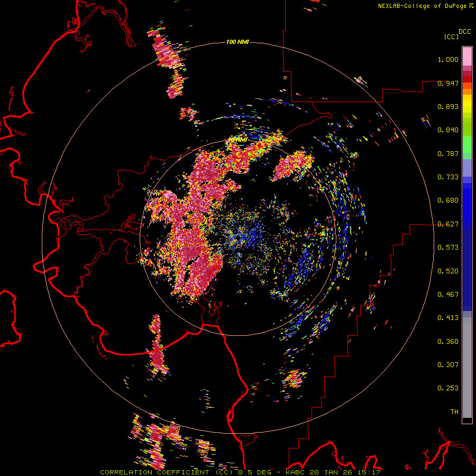Click the 100 NMI range ring label
The image size is (476, 476).
coord(237,42)
